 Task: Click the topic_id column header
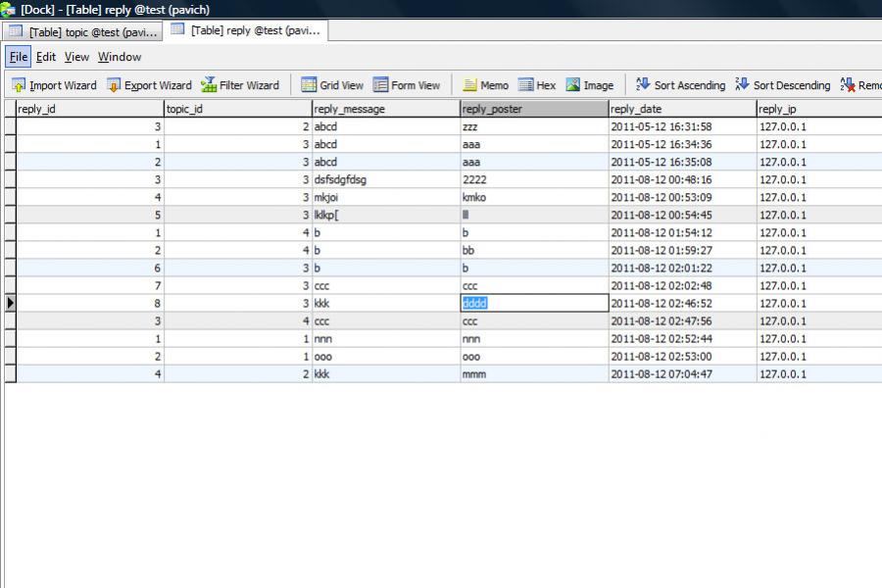pos(238,109)
